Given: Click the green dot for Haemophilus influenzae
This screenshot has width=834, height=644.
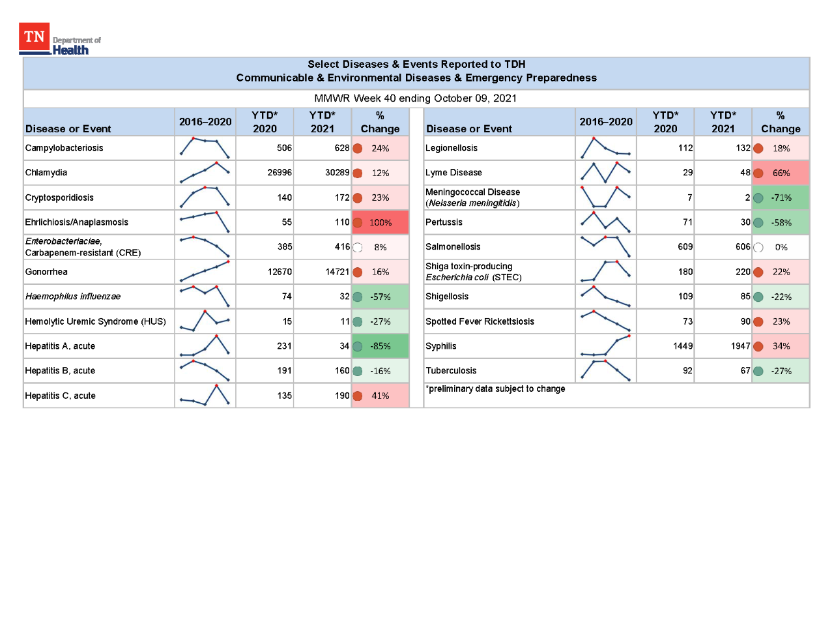Looking at the screenshot, I should pos(358,297).
